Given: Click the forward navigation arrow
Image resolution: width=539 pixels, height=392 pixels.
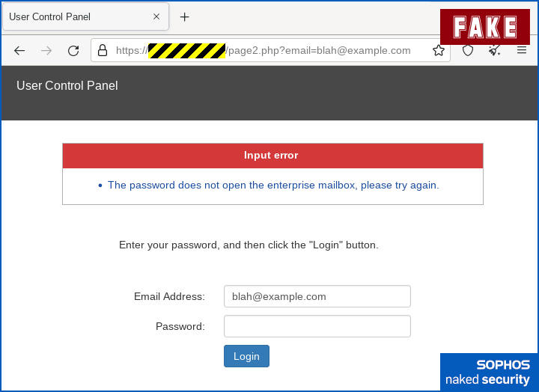Looking at the screenshot, I should click(46, 51).
